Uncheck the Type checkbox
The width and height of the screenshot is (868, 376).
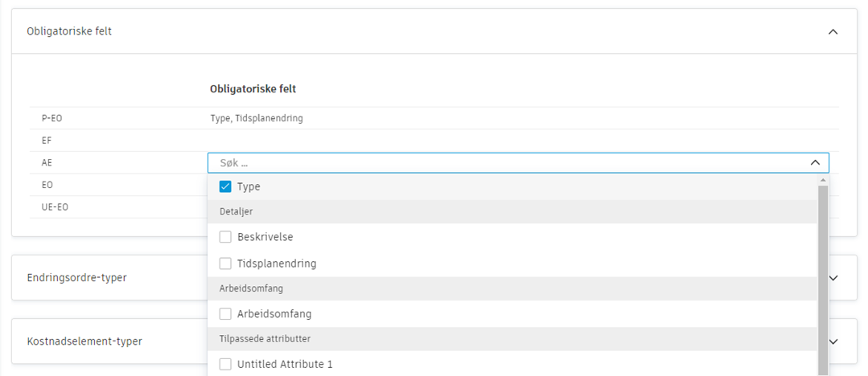click(225, 186)
